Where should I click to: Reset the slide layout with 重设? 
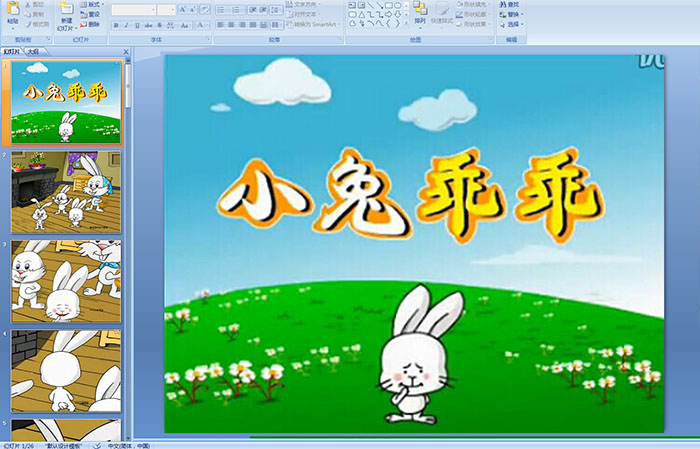tap(90, 14)
